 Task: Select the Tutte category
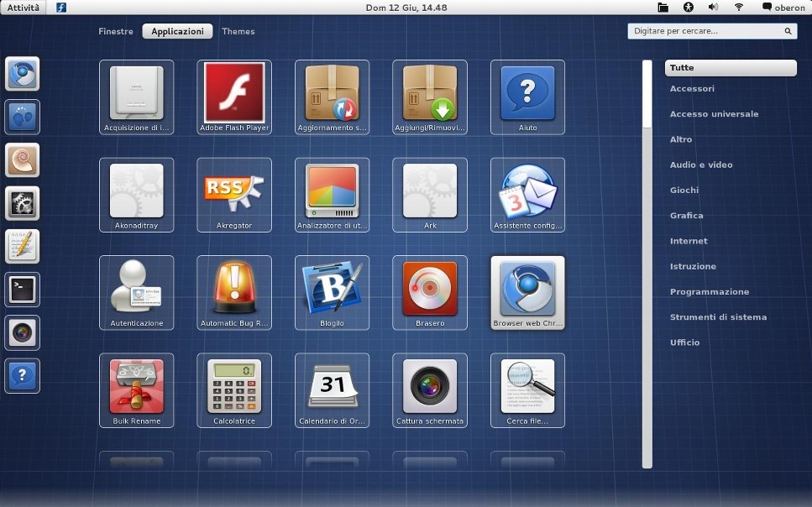click(x=731, y=68)
